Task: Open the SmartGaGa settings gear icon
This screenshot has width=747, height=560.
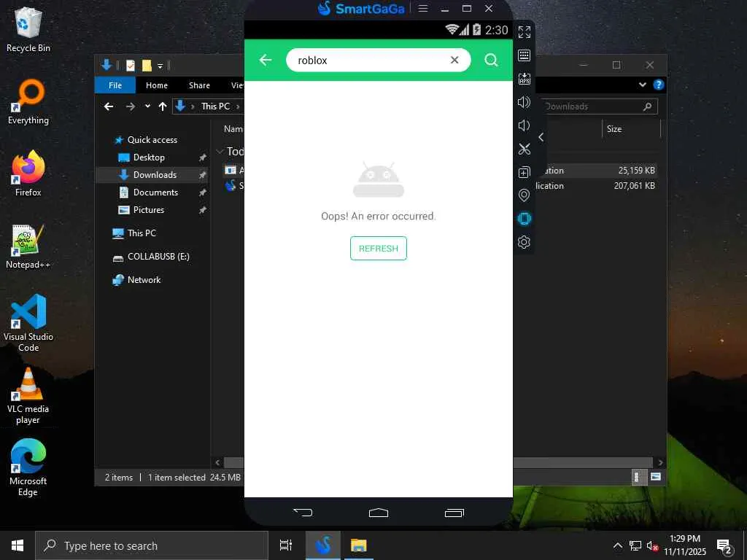Action: [524, 242]
